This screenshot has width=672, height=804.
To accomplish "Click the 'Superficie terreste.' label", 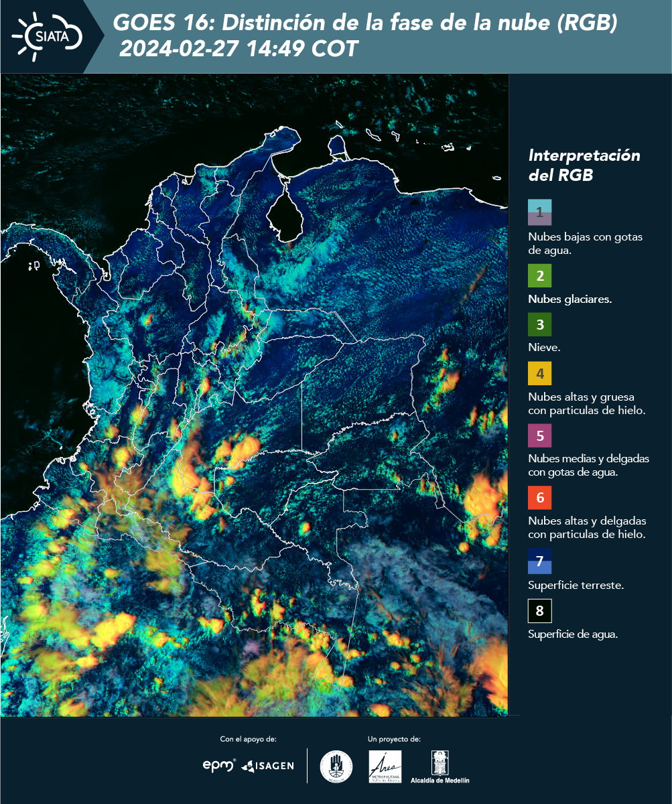I will (576, 585).
